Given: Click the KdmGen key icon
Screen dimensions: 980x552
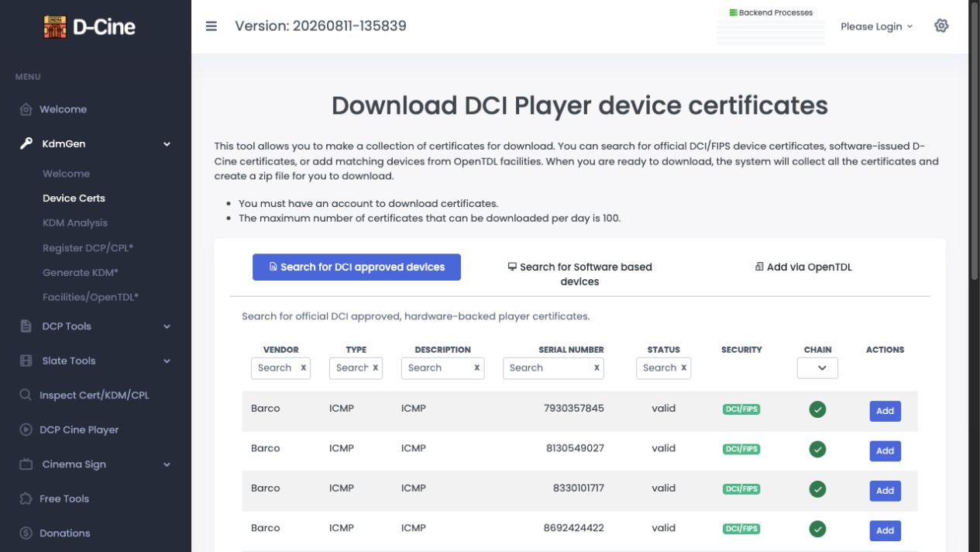Looking at the screenshot, I should click(x=26, y=143).
